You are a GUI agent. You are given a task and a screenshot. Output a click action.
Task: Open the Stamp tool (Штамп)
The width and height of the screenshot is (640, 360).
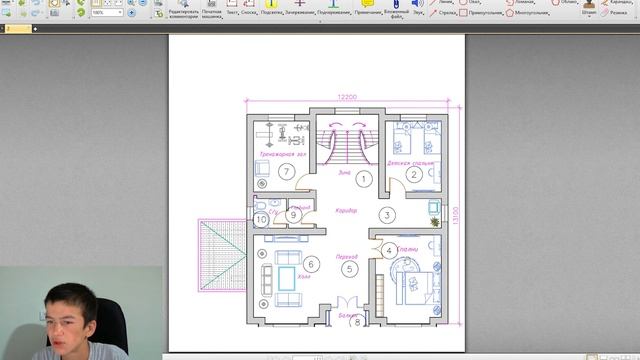(589, 7)
